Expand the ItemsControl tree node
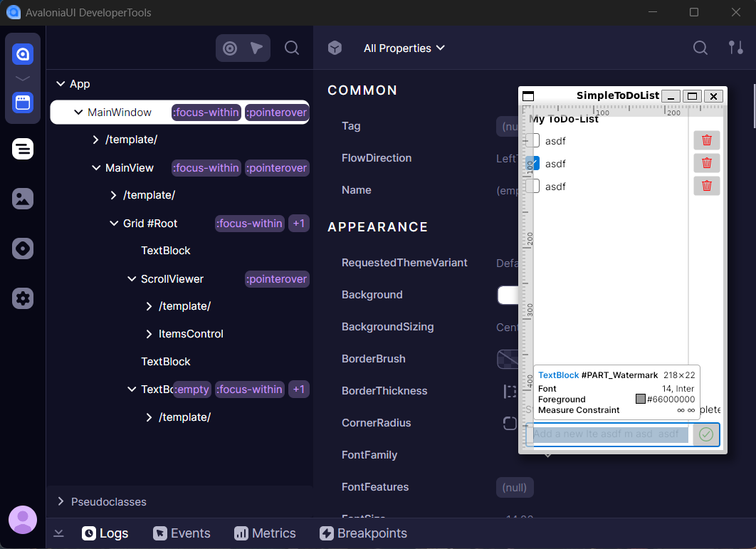Viewport: 756px width, 549px height. click(x=148, y=334)
